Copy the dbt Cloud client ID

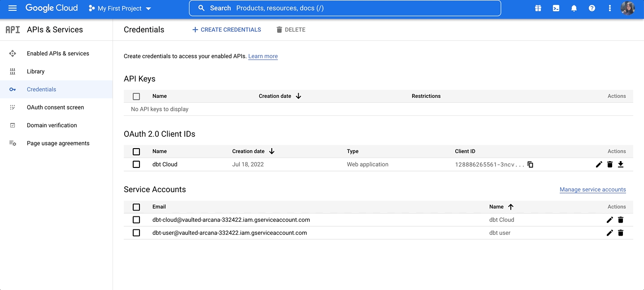pos(530,164)
